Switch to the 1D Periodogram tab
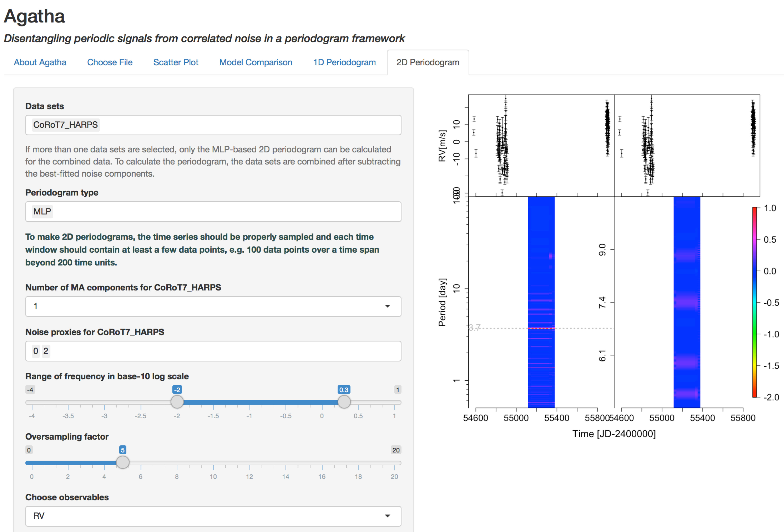Image resolution: width=784 pixels, height=532 pixels. click(344, 62)
